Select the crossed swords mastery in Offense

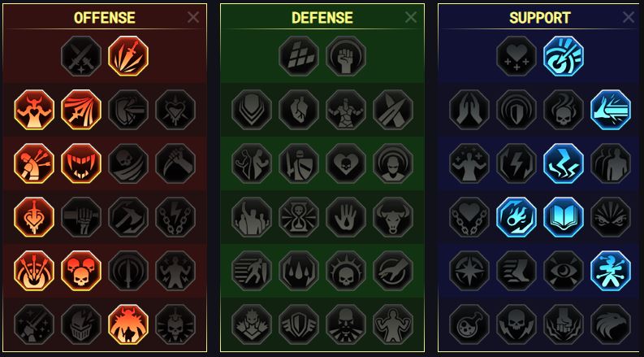click(x=81, y=56)
